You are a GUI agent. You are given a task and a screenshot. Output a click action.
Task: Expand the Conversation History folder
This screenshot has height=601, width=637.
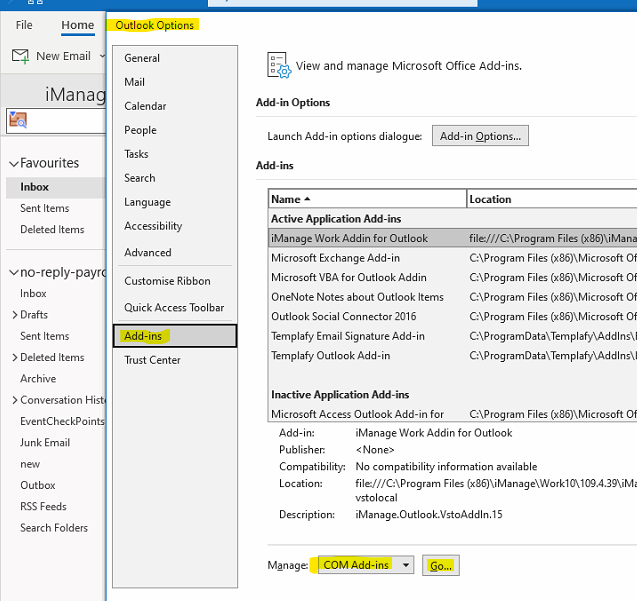(13, 400)
